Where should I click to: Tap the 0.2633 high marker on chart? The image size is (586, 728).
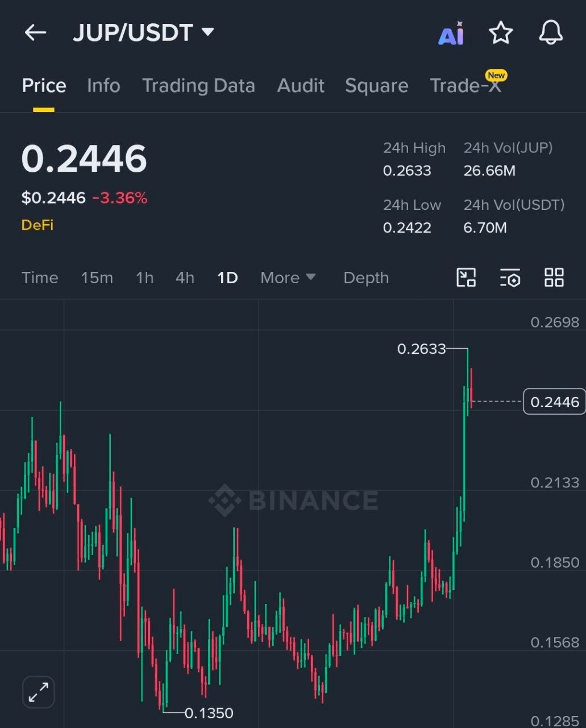(421, 349)
